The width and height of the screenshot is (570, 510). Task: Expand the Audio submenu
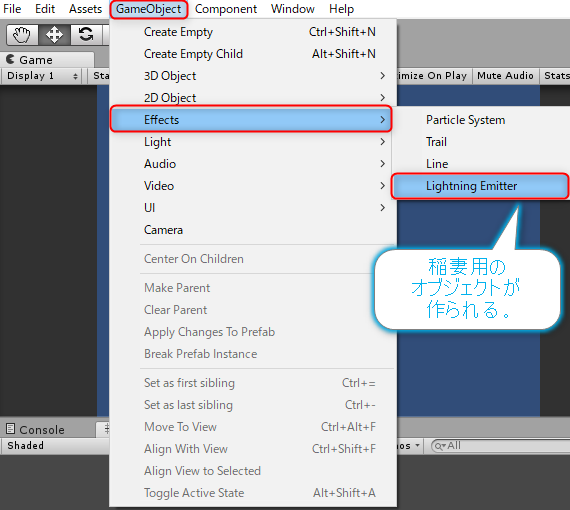point(253,164)
